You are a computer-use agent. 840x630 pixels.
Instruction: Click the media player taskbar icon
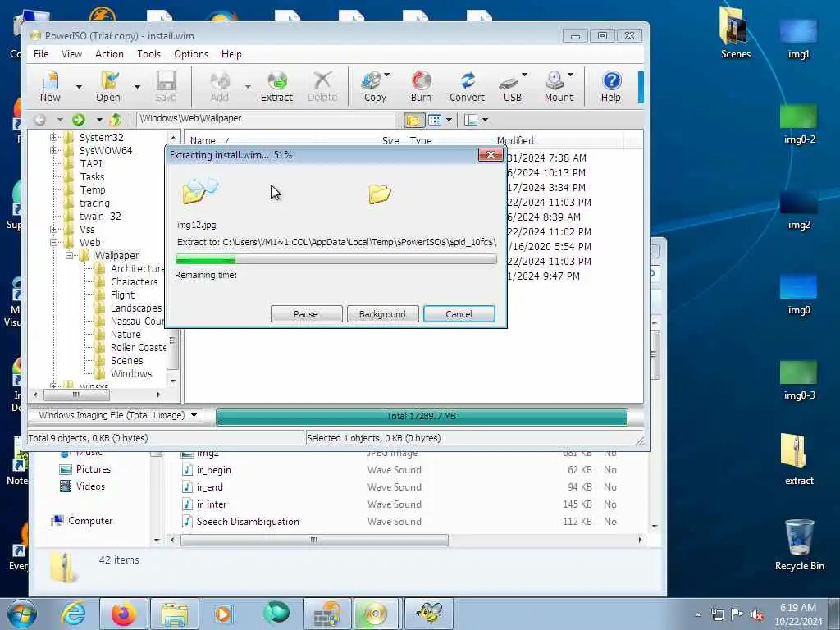[x=223, y=614]
